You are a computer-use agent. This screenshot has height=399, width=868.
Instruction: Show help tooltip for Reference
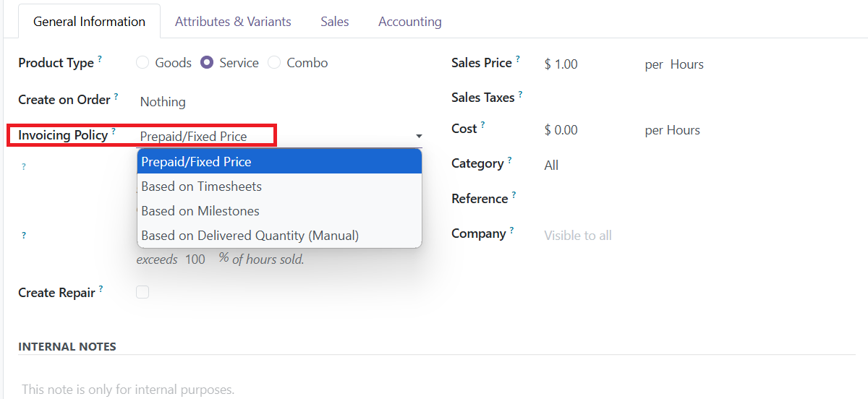[x=514, y=195]
